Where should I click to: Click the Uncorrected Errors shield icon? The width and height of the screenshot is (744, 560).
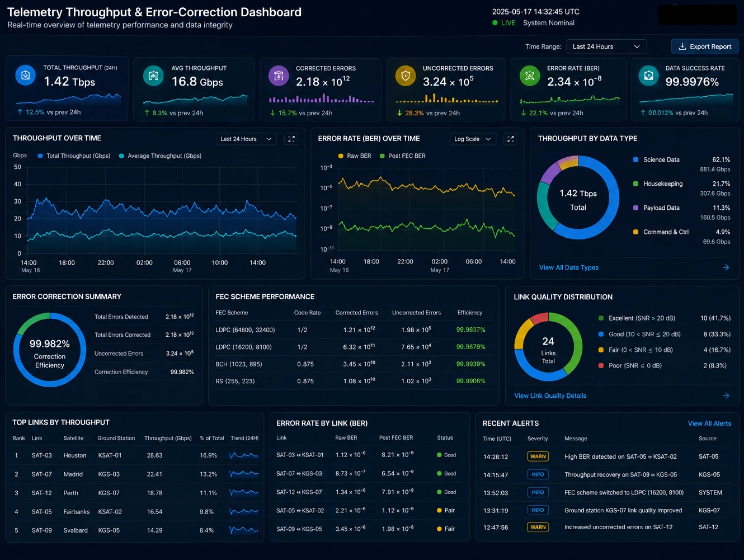(406, 76)
